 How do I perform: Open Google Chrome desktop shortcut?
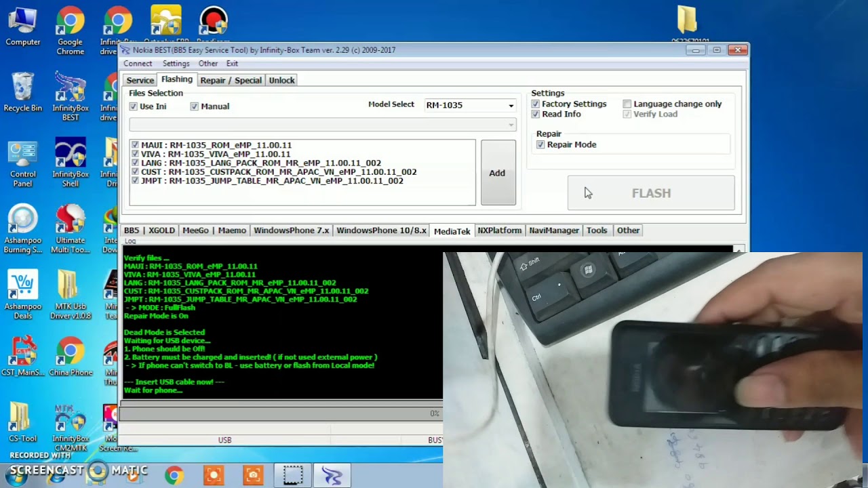(x=70, y=32)
